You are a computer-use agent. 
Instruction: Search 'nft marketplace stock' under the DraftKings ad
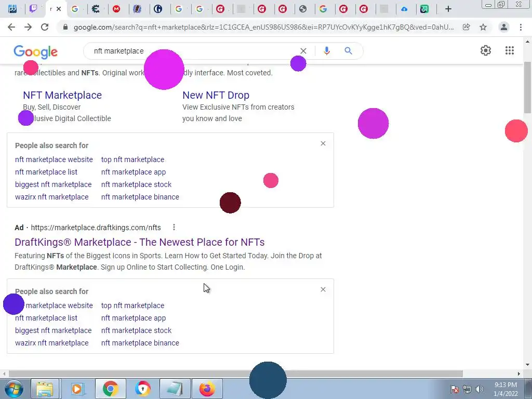pyautogui.click(x=136, y=330)
